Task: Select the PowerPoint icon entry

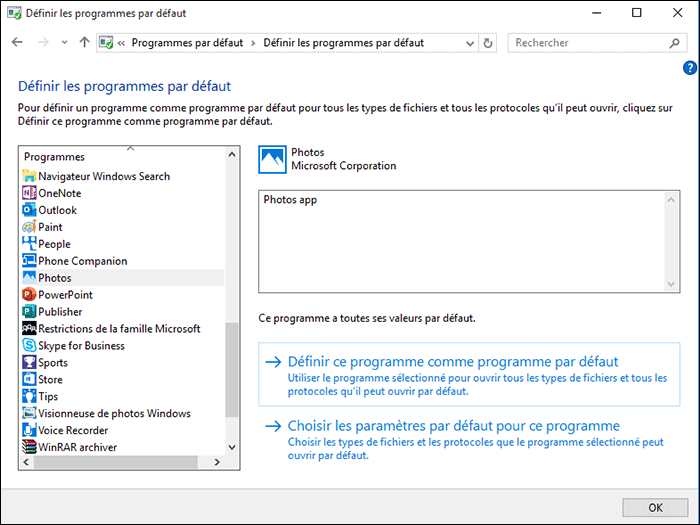Action: tap(29, 295)
